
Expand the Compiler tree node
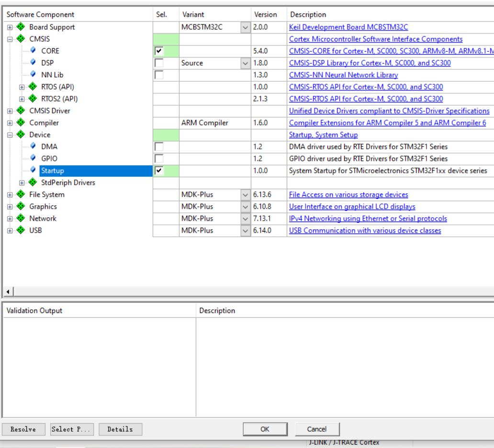[10, 123]
